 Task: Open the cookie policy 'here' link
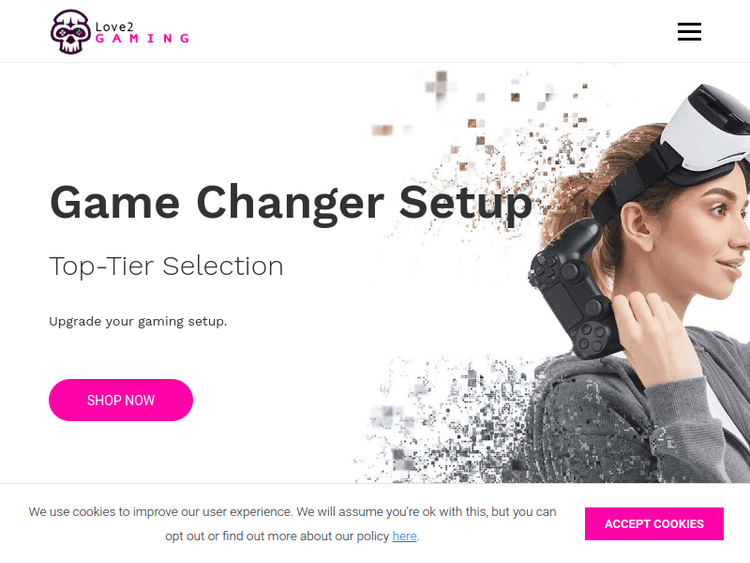[x=404, y=536]
